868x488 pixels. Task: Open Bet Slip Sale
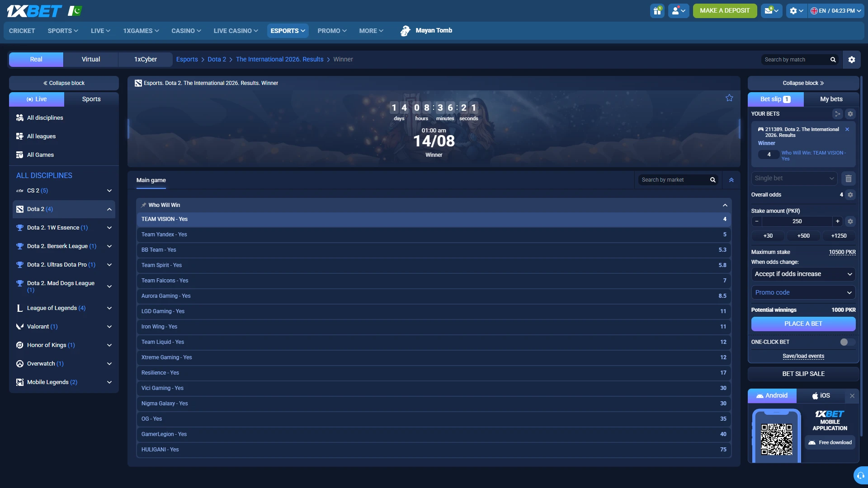coord(803,374)
